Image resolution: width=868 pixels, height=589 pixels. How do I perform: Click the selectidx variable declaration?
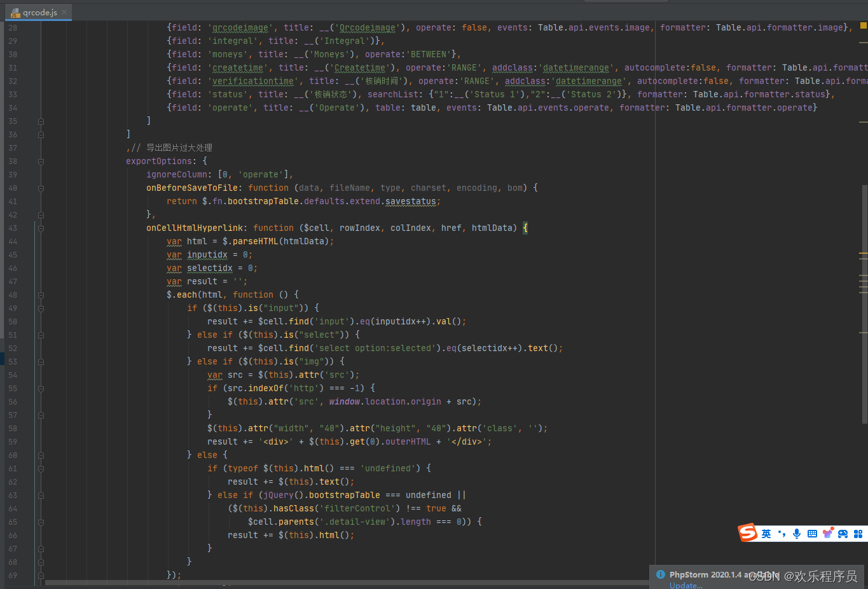coord(210,268)
